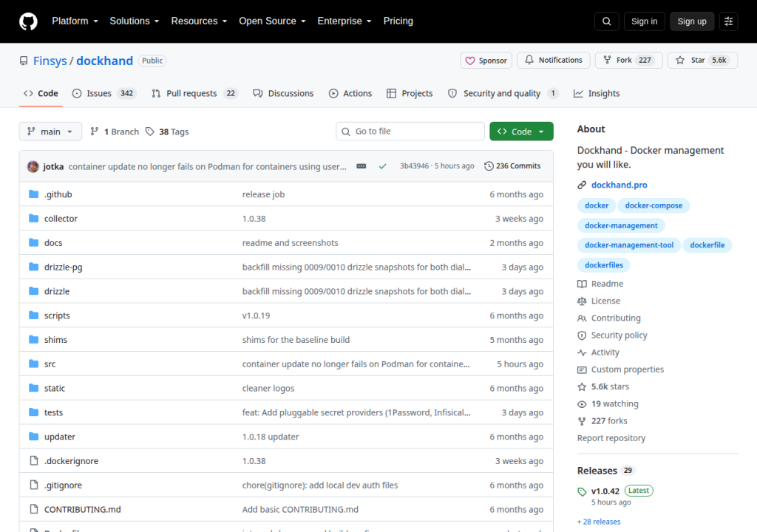Select the Code tab
The image size is (757, 532).
(x=41, y=93)
